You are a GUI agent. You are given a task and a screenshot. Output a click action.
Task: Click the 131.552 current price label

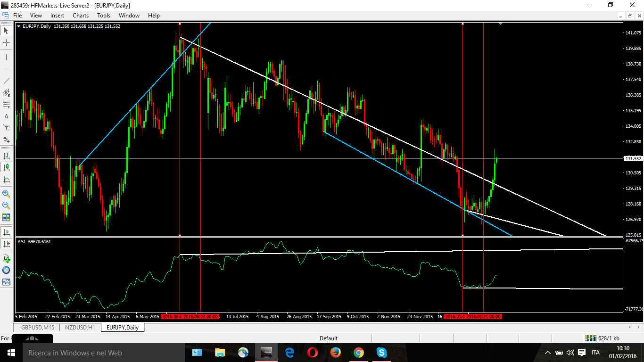click(633, 158)
